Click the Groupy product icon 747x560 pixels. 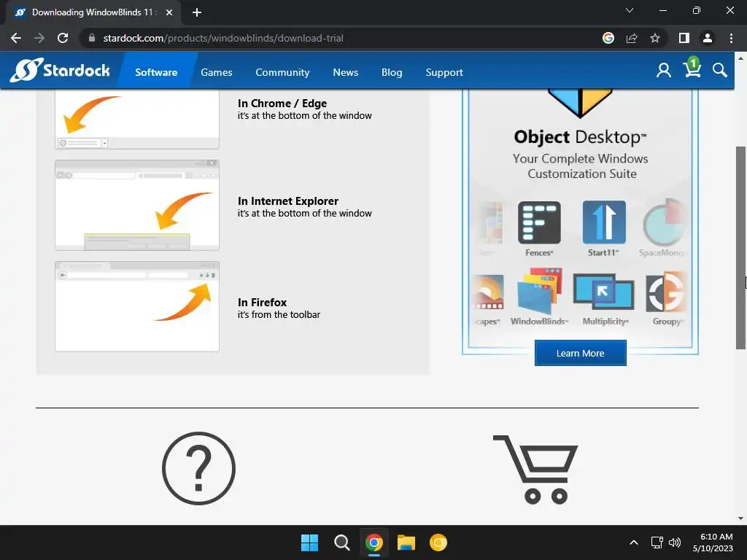click(x=666, y=292)
